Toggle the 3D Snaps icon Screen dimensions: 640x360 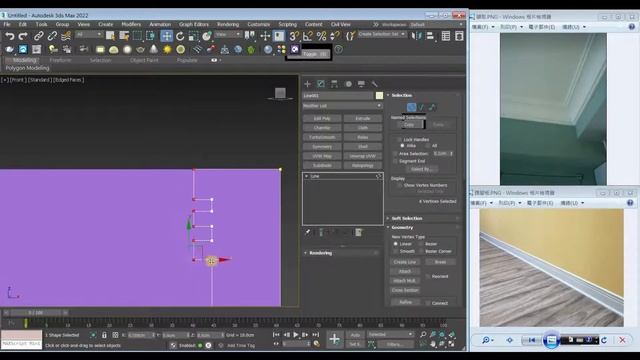coord(294,36)
